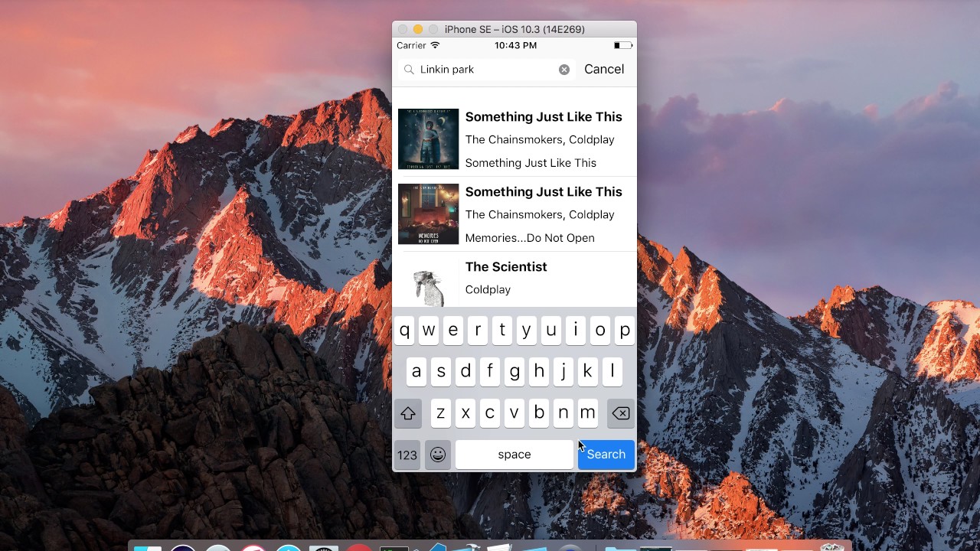
Task: Tap the s key
Action: [441, 372]
